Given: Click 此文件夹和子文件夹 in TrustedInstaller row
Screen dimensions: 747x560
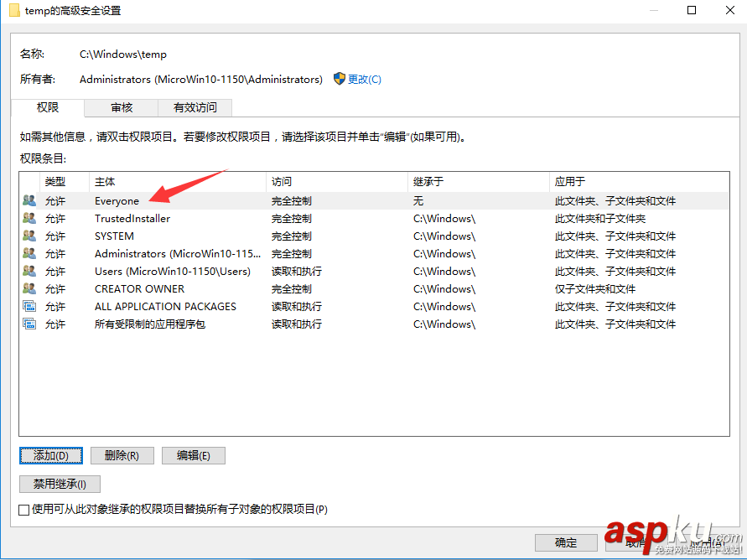Looking at the screenshot, I should click(600, 219).
